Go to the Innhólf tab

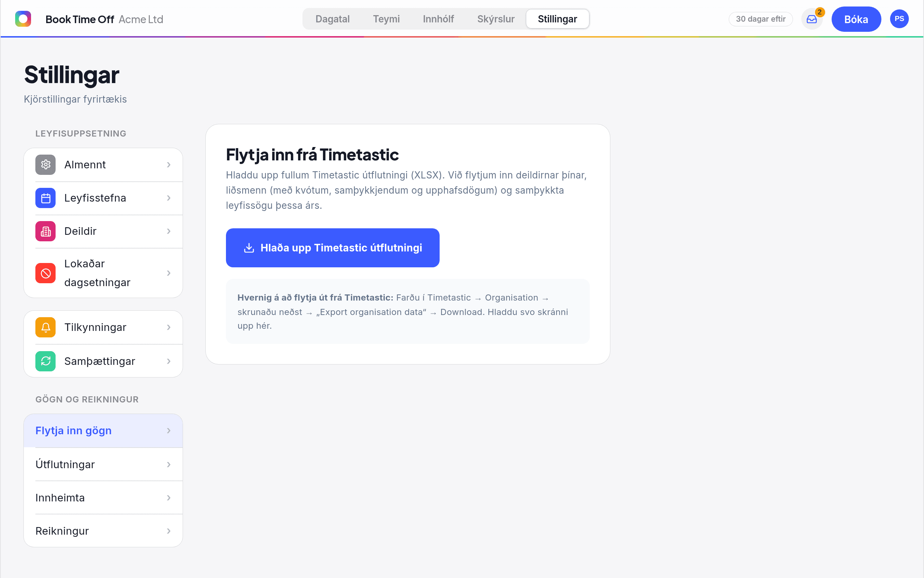(x=438, y=19)
